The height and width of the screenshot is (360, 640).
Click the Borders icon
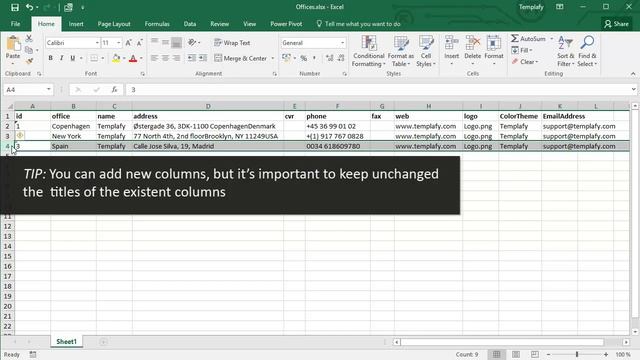(94, 58)
